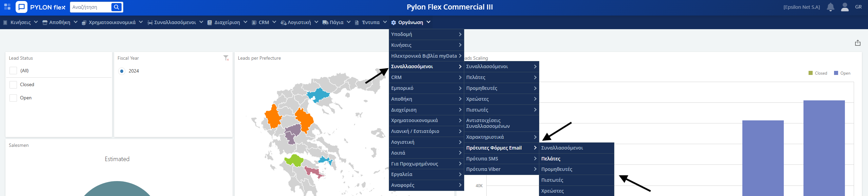This screenshot has height=196, width=868.
Task: Click the Closed legend color swatch
Action: coord(811,73)
